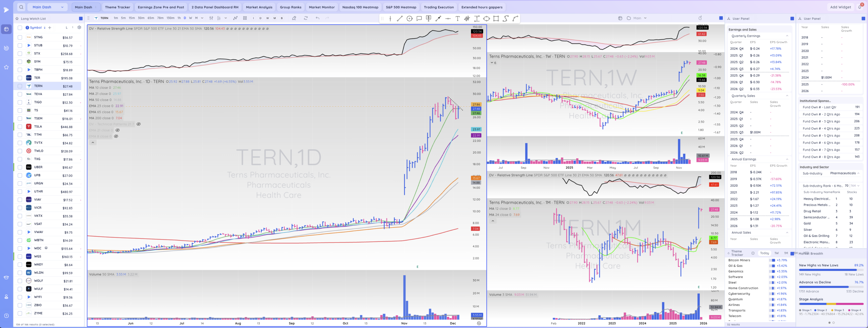Switch to the Theme Tracker tab

click(x=117, y=7)
